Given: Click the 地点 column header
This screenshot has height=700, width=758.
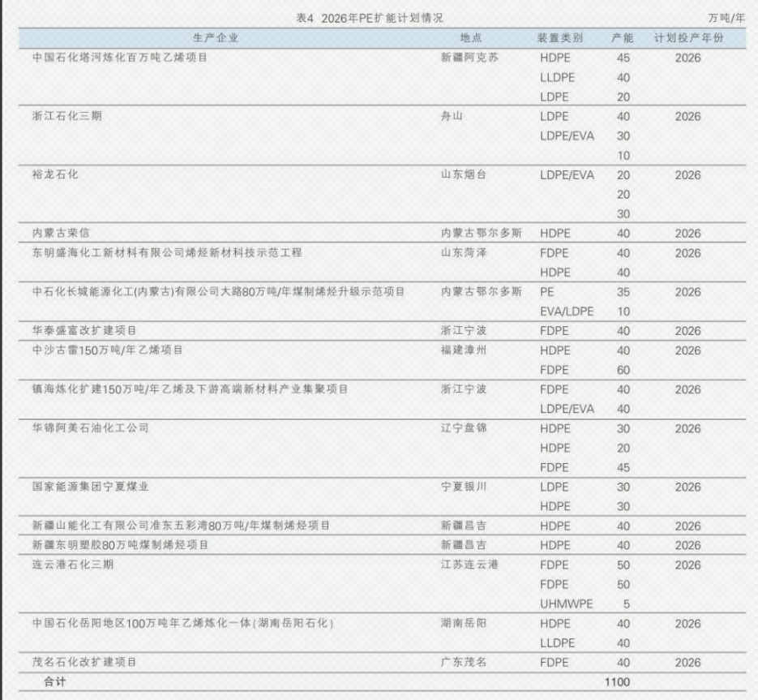Looking at the screenshot, I should pyautogui.click(x=470, y=38).
